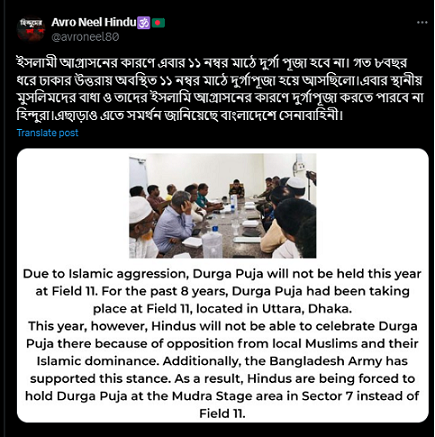Click the meeting room photo in the card

click(x=223, y=206)
